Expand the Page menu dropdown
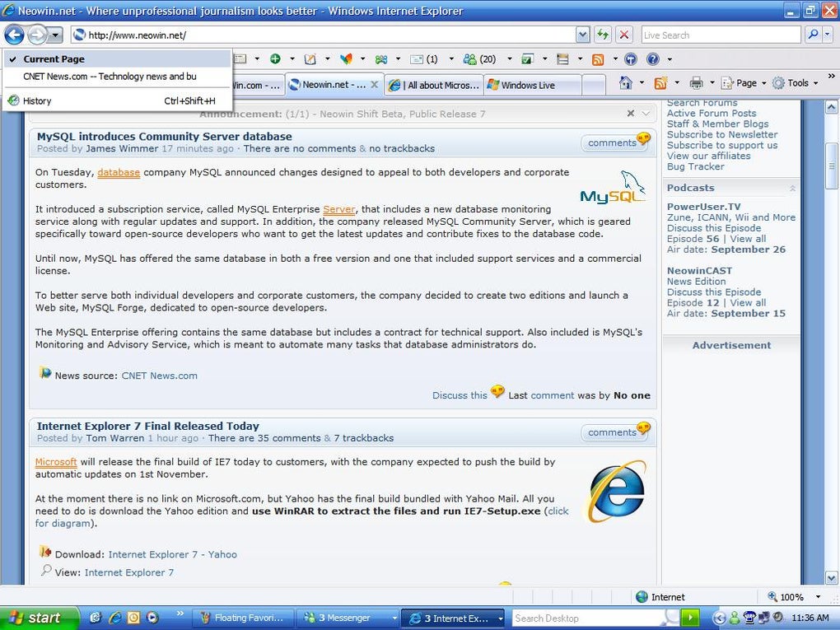The width and height of the screenshot is (840, 630). pyautogui.click(x=764, y=83)
